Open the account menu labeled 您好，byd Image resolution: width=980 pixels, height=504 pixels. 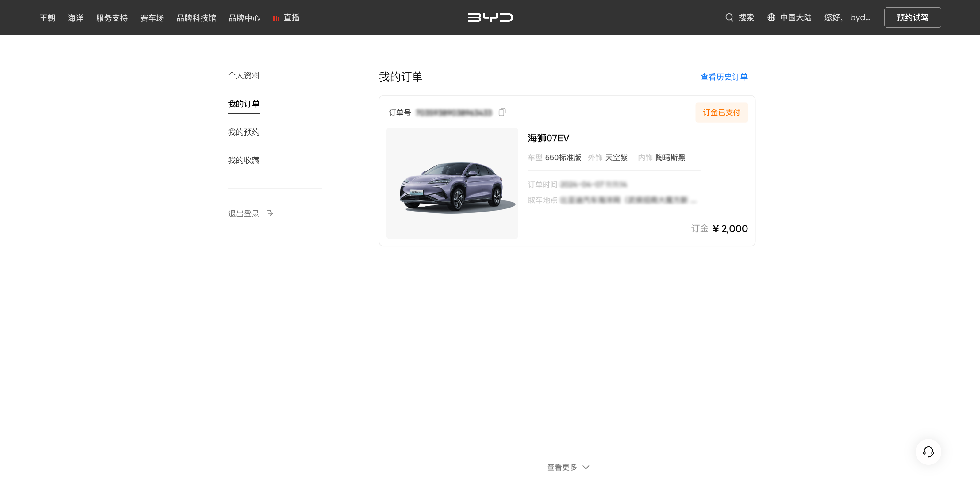pos(847,17)
